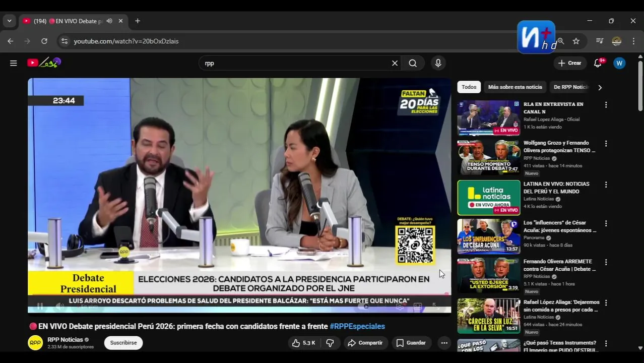The height and width of the screenshot is (363, 644).
Task: Enter fullscreen on the video player
Action: (x=435, y=306)
